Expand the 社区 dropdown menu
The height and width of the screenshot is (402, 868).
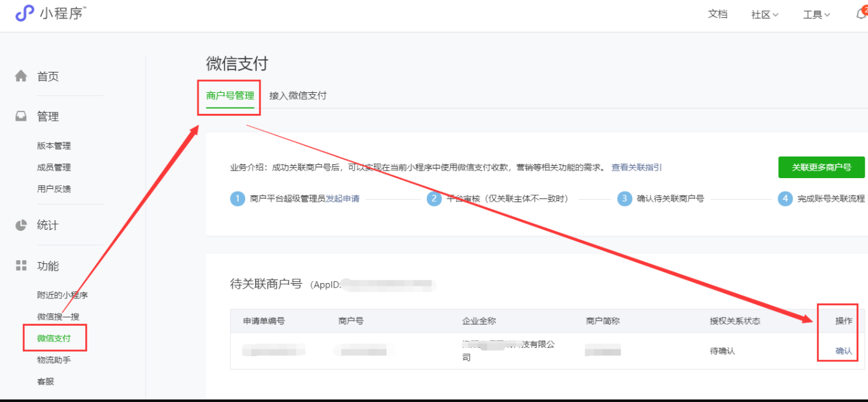(765, 15)
